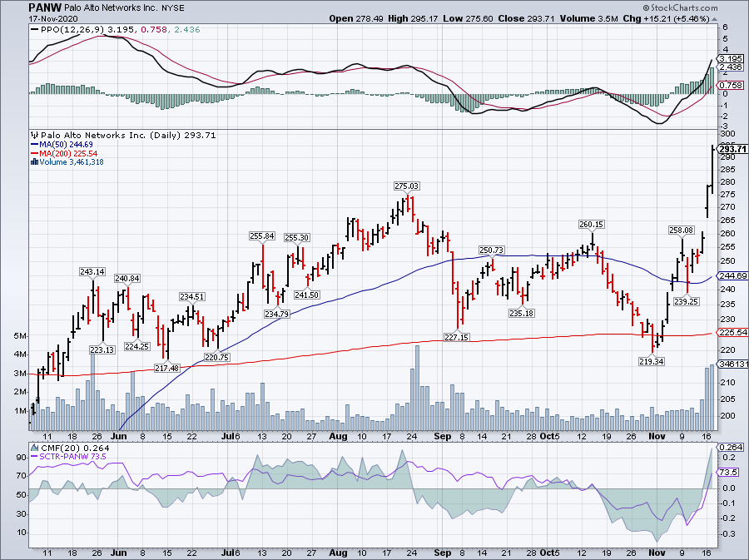The height and width of the screenshot is (560, 749).
Task: Click the date 17-Nov-2020
Action: click(x=52, y=18)
